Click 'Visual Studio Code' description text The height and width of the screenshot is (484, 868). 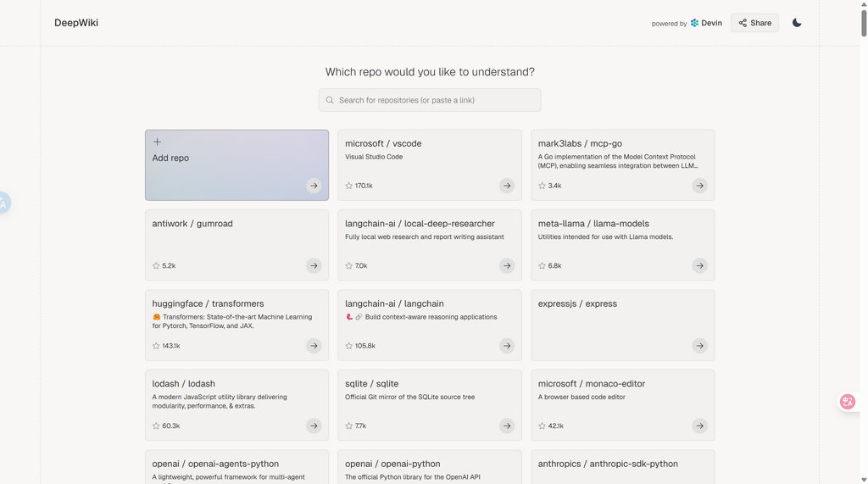[374, 157]
